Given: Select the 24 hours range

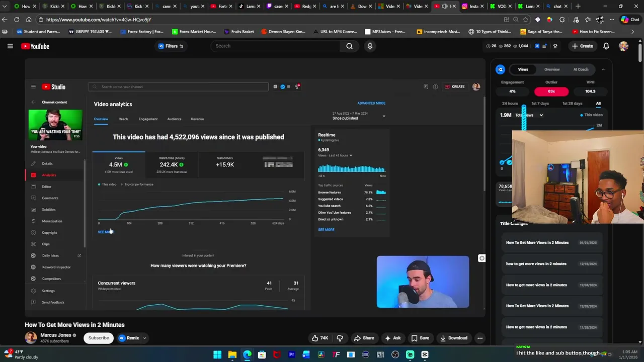Looking at the screenshot, I should pyautogui.click(x=510, y=104).
